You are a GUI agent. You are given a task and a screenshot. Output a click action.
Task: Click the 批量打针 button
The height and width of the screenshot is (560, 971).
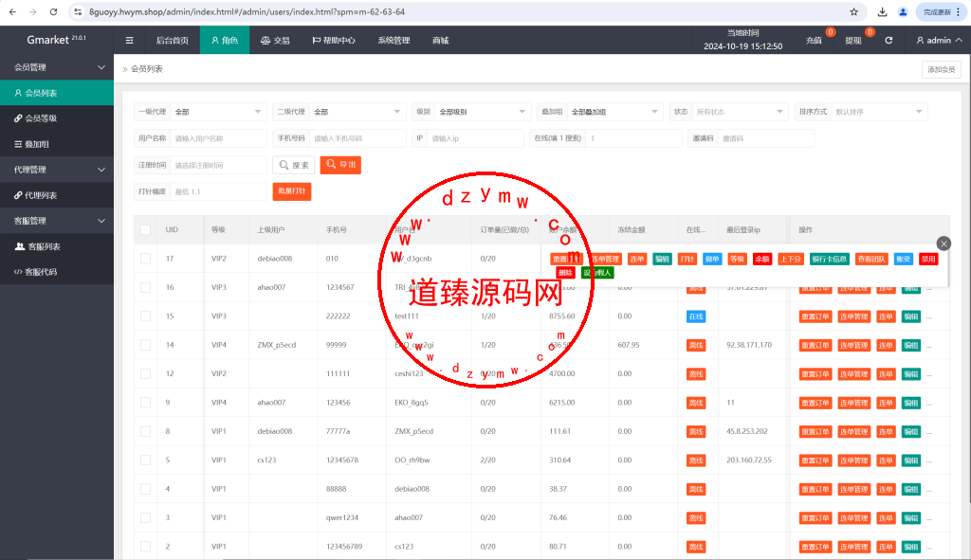click(292, 191)
